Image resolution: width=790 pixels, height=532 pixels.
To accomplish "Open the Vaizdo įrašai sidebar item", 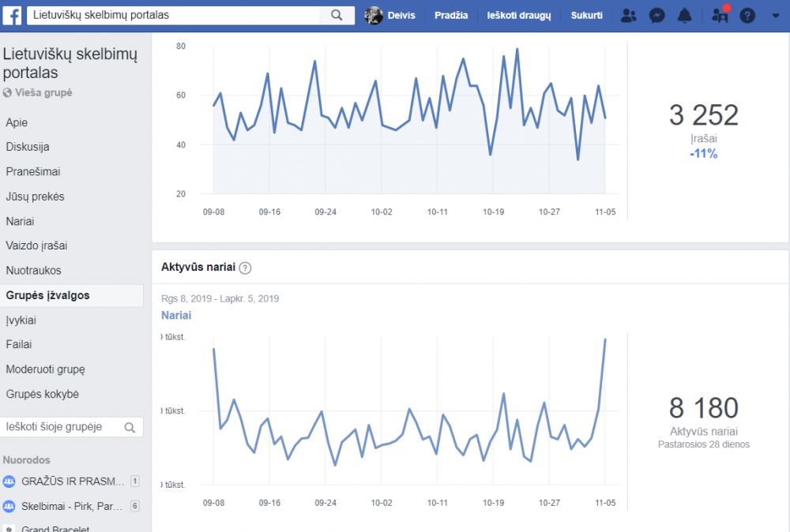I will pyautogui.click(x=36, y=245).
